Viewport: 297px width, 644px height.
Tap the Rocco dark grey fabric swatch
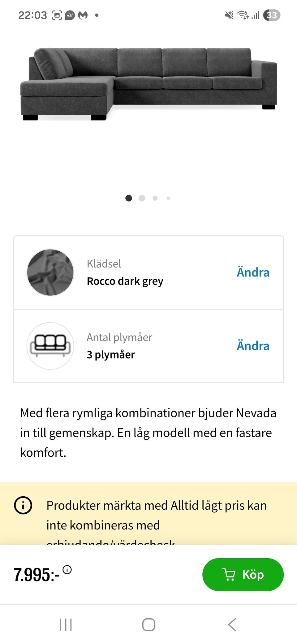pyautogui.click(x=50, y=272)
